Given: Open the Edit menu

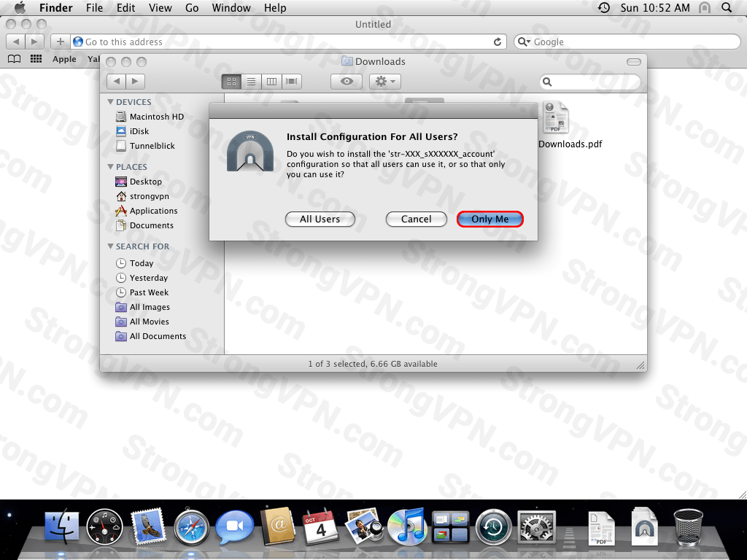Looking at the screenshot, I should point(125,7).
